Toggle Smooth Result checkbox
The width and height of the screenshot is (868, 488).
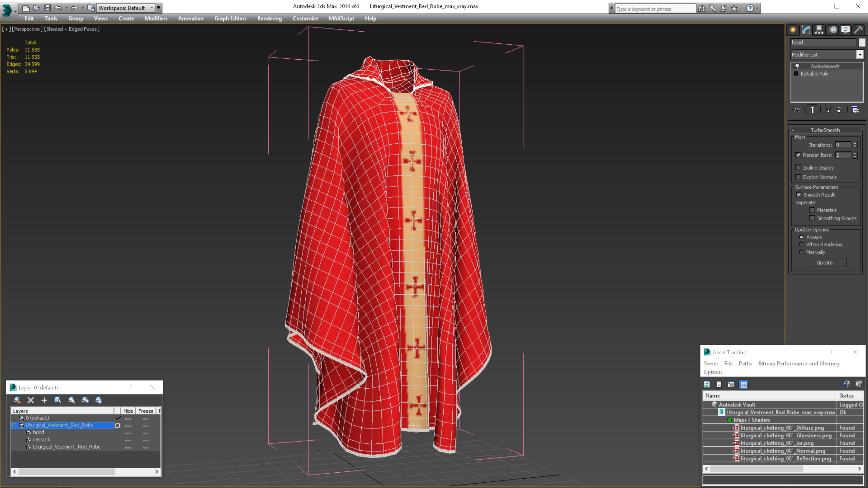(799, 195)
